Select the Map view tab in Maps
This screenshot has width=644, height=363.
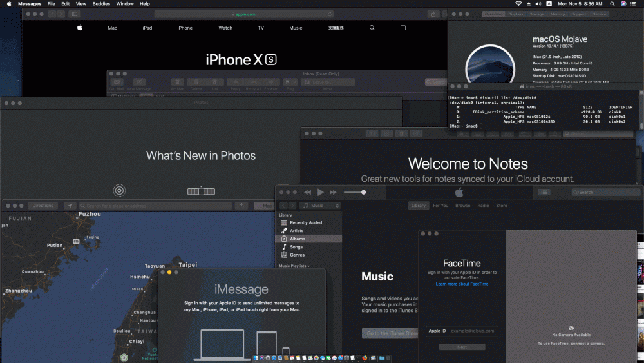(265, 206)
